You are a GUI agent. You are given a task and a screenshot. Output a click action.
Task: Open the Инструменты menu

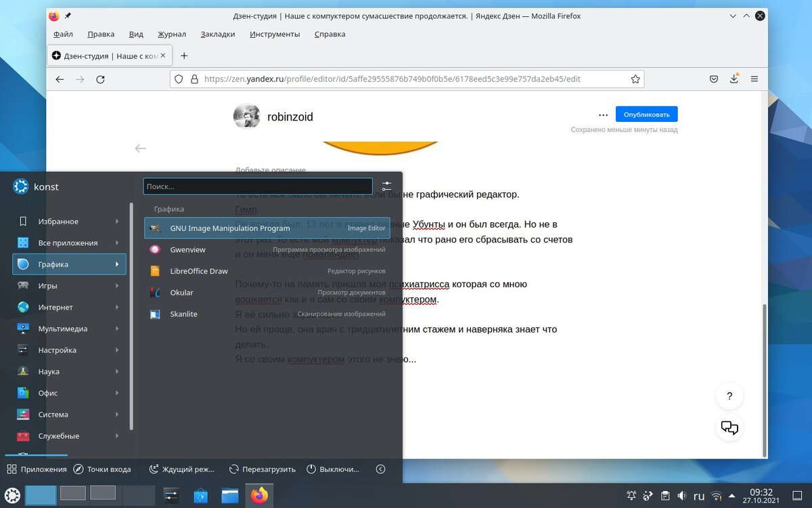click(x=275, y=34)
